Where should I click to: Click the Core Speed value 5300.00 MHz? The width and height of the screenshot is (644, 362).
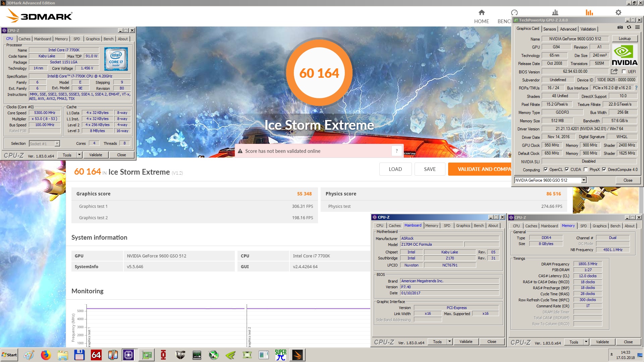point(45,113)
